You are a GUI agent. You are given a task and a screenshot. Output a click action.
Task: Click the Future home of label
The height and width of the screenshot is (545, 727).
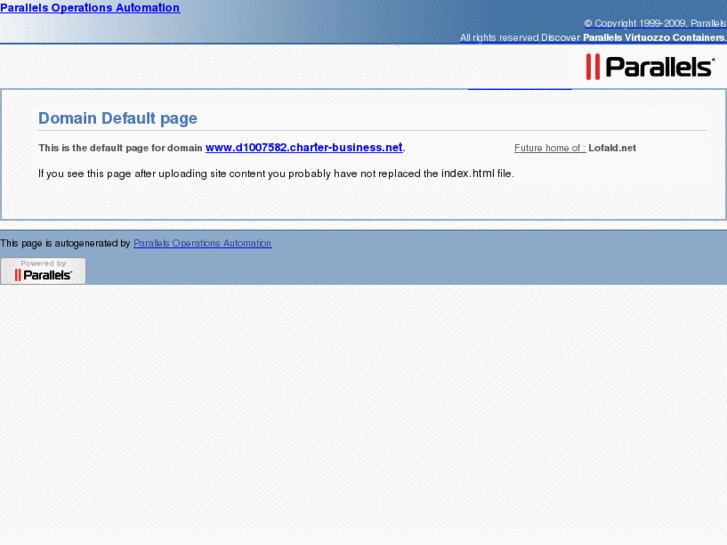point(550,148)
